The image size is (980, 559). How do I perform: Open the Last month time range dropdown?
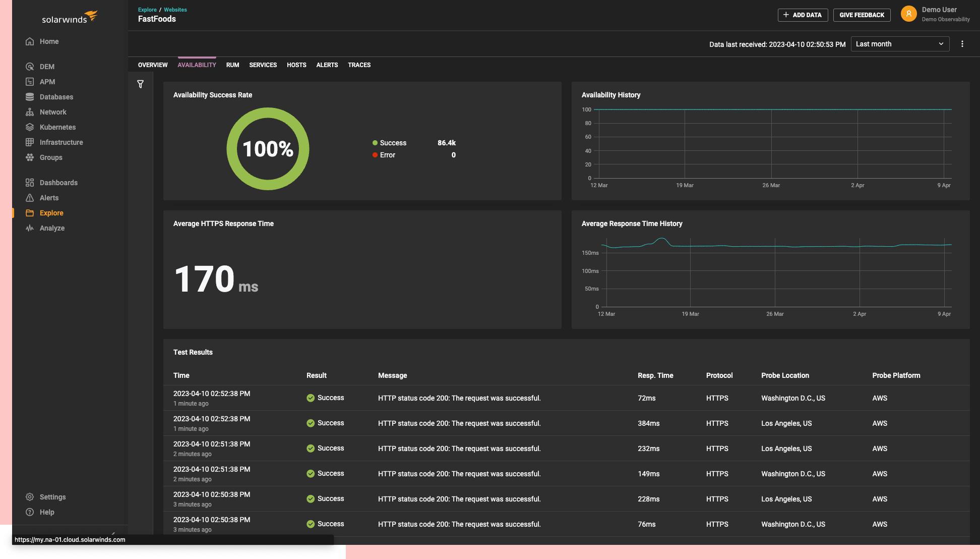[x=900, y=44]
